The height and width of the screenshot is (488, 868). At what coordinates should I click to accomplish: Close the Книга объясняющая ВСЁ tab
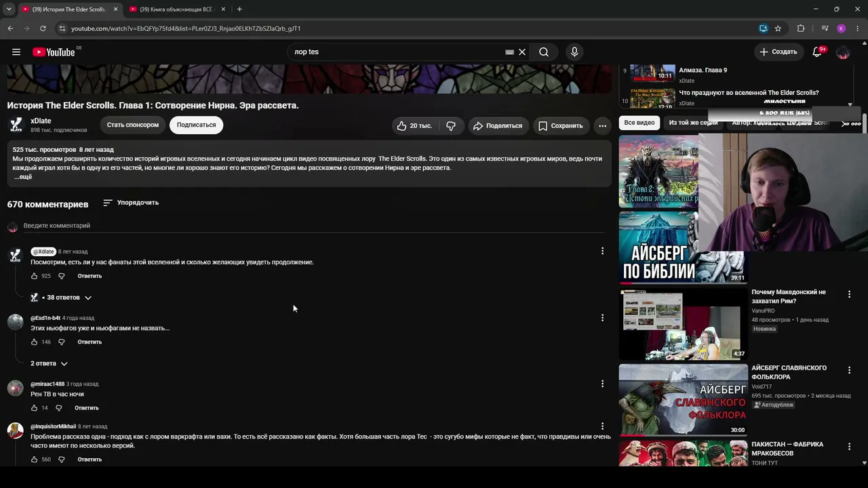pos(223,9)
